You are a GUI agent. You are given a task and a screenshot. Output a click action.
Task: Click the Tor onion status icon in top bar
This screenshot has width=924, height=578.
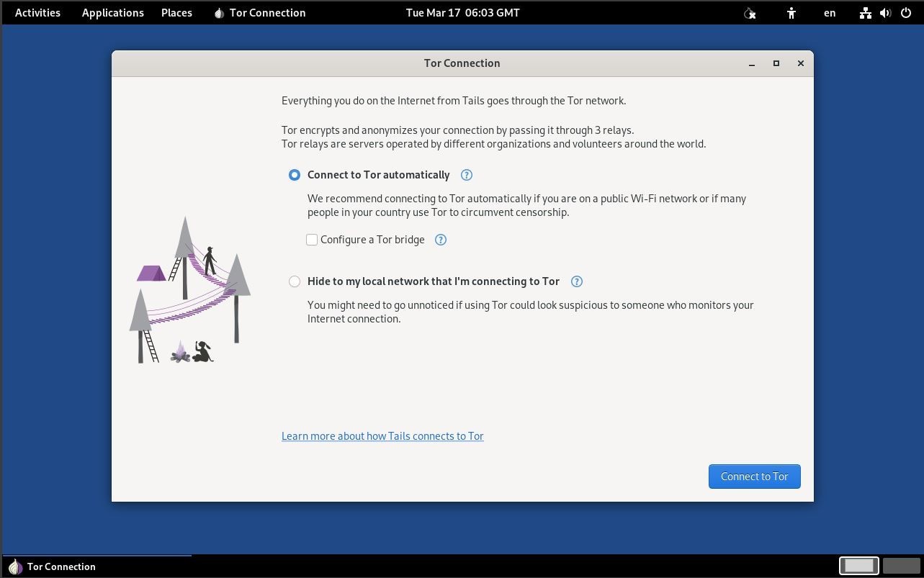click(x=750, y=13)
